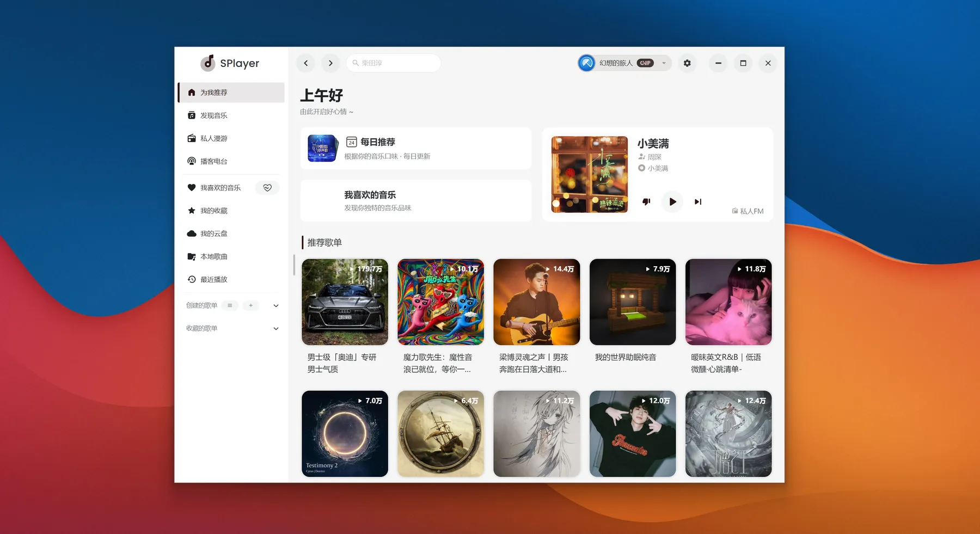Open the 我喜欢的音乐 card in main area
The image size is (980, 534).
[415, 201]
